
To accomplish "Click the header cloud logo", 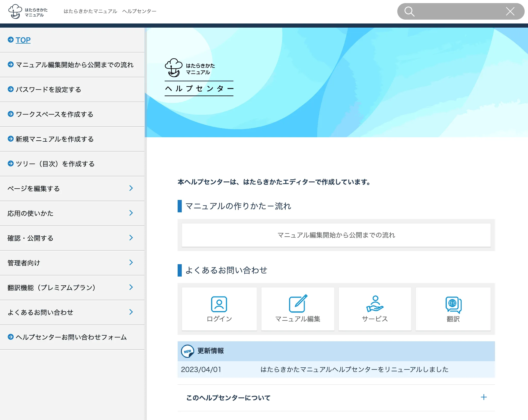I will [15, 11].
